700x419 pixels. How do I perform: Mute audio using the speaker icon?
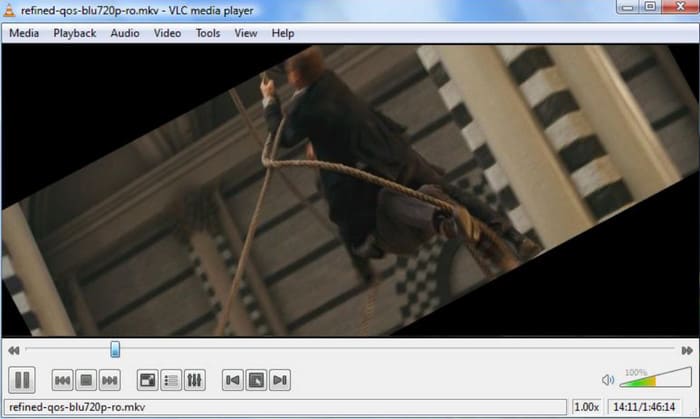click(x=608, y=380)
